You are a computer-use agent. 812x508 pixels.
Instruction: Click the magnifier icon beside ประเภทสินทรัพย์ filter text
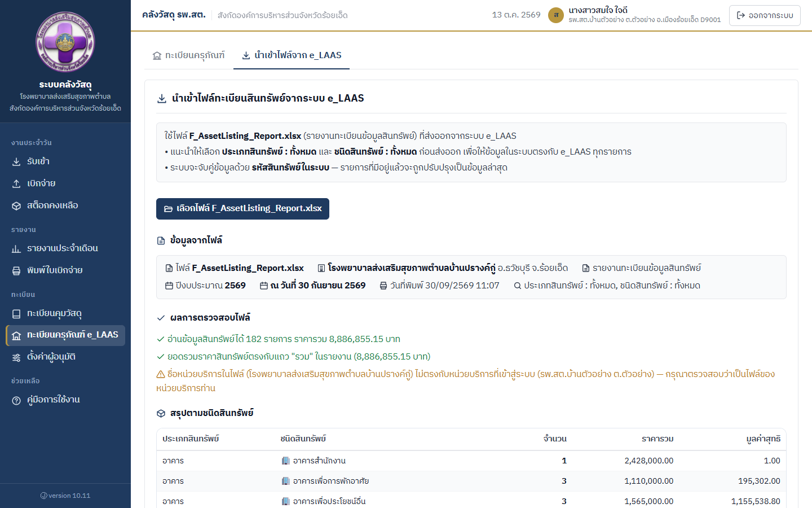(x=517, y=286)
